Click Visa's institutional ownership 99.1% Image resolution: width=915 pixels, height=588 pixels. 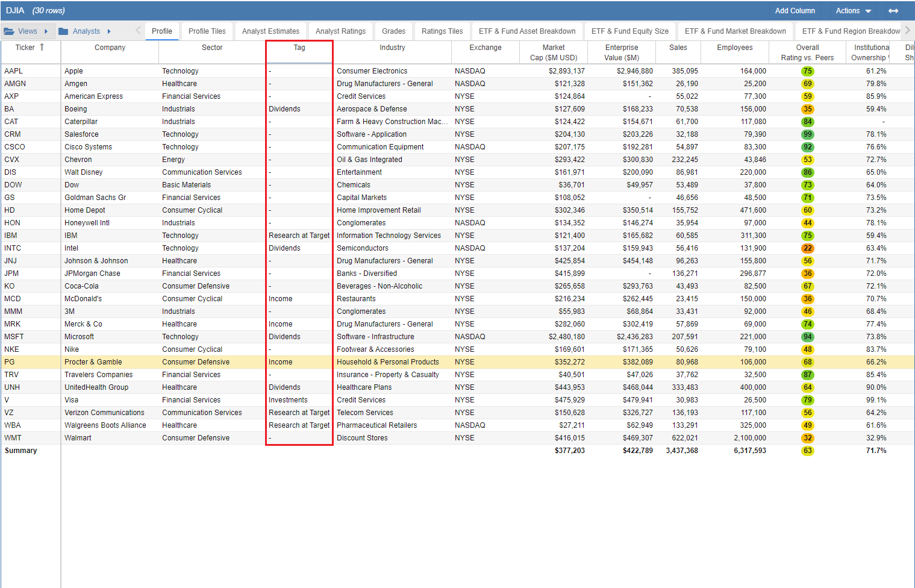(x=876, y=400)
